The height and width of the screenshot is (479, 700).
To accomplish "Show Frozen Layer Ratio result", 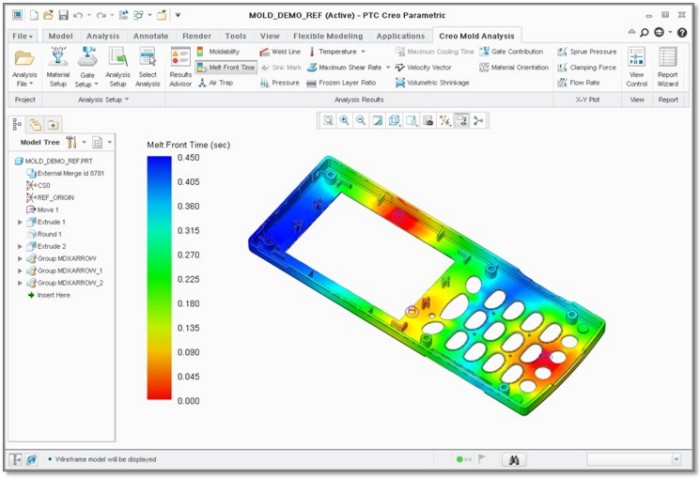I will pos(342,83).
